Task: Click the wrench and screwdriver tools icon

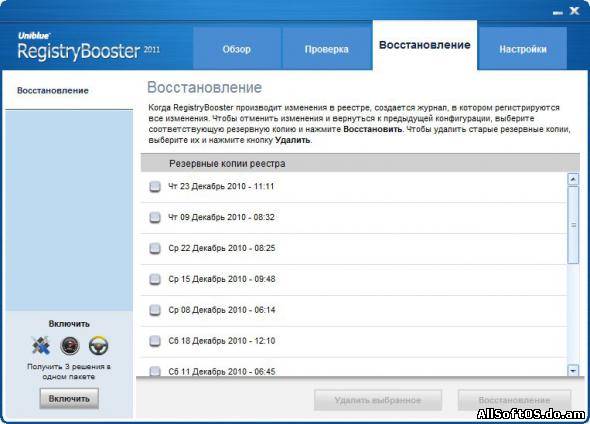Action: [41, 345]
